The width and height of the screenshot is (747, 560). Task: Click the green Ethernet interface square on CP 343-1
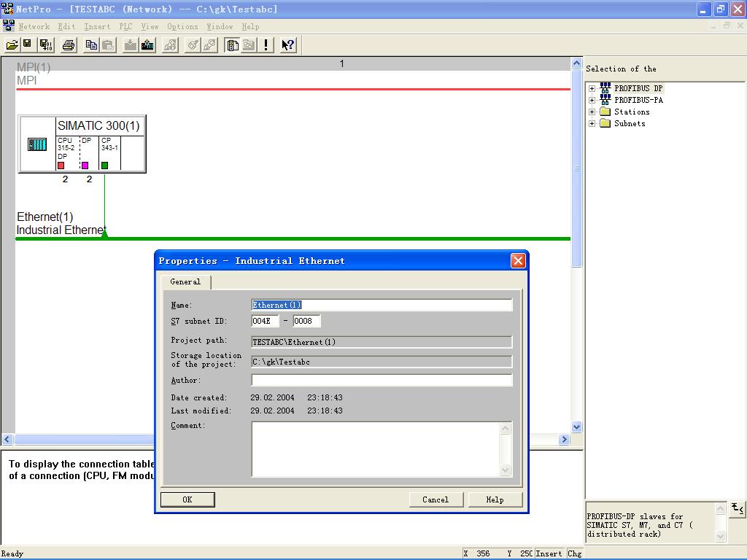[x=105, y=166]
